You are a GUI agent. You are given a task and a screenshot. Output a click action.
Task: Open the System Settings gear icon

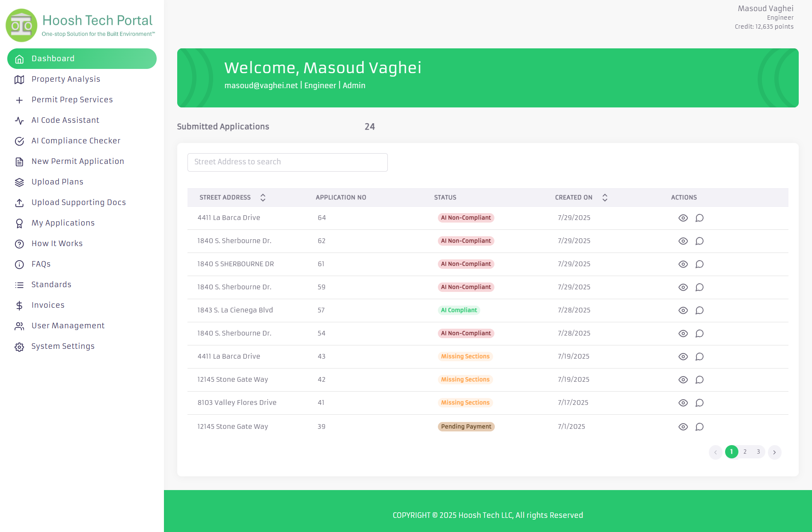click(19, 347)
